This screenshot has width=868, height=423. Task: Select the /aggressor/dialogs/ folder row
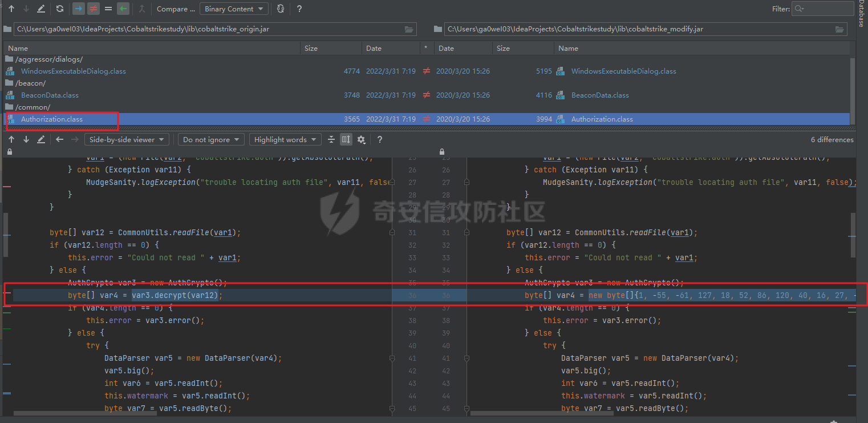[x=426, y=59]
